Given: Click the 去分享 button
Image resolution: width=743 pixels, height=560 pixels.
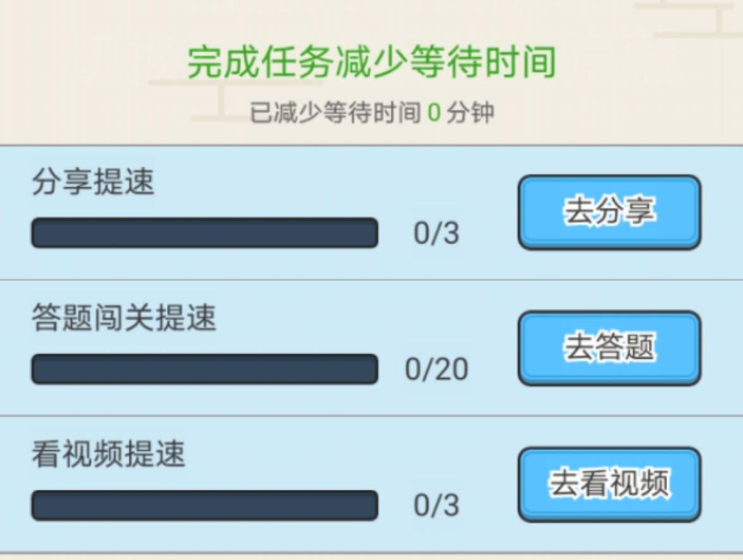Looking at the screenshot, I should (x=609, y=212).
